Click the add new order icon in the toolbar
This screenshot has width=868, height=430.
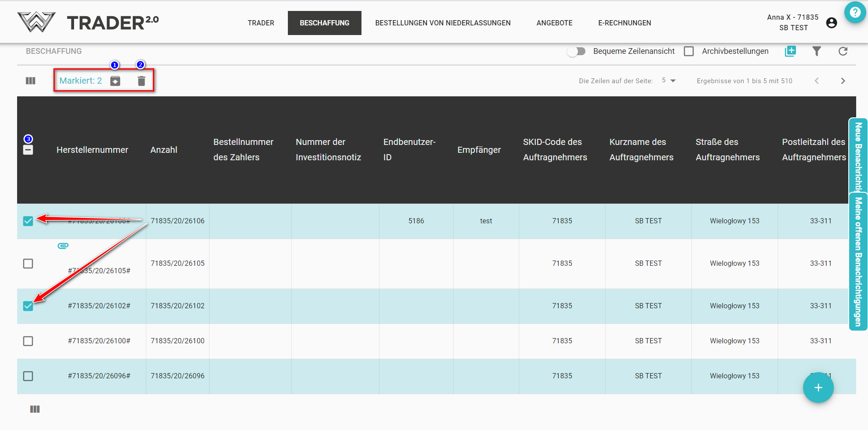point(790,51)
